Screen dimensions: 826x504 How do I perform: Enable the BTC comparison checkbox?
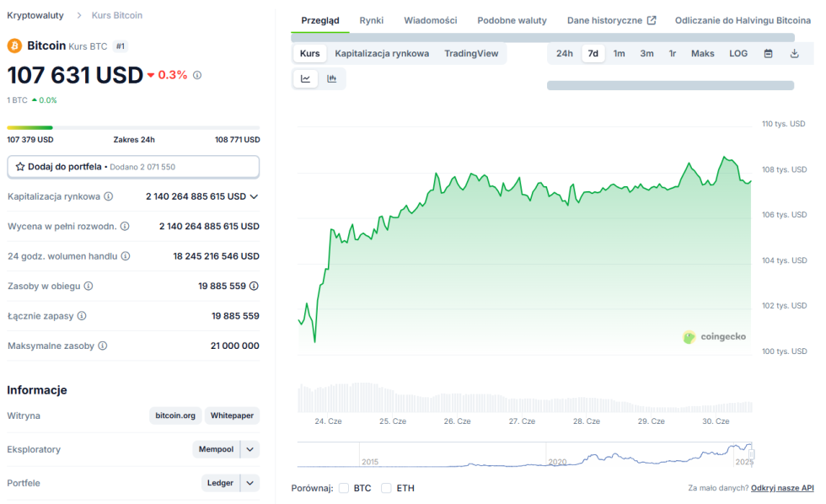point(344,488)
